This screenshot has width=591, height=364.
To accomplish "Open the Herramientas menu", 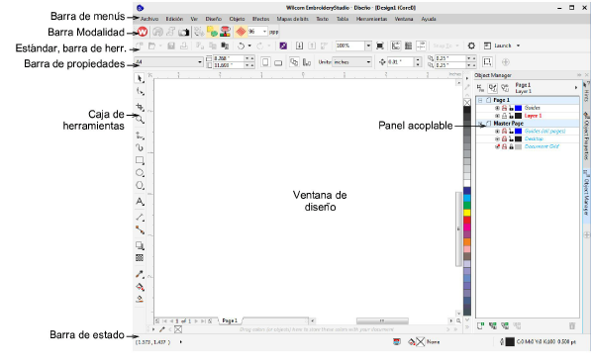I will [371, 19].
